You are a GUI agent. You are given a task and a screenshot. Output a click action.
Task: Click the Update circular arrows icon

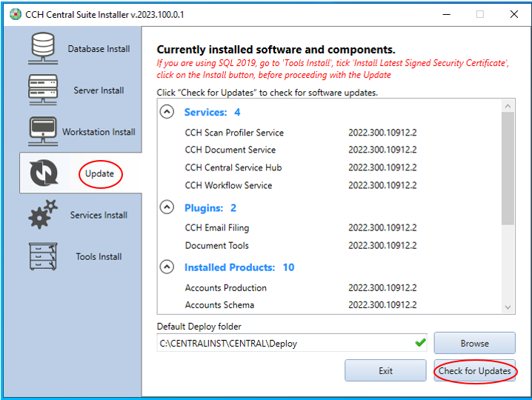tap(44, 173)
